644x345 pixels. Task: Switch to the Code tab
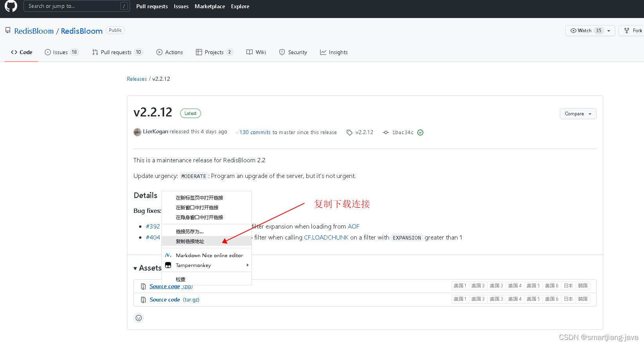coord(22,52)
